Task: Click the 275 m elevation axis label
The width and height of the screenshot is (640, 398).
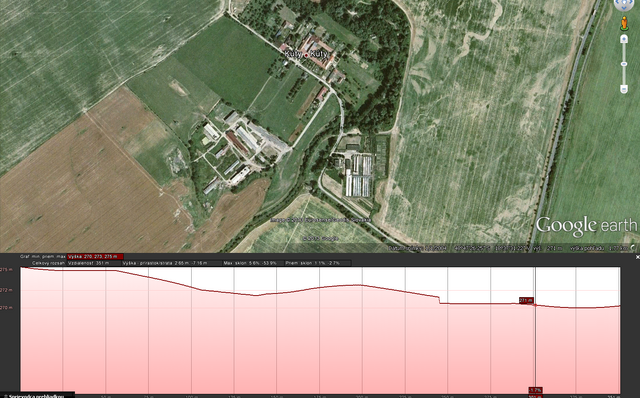Action: point(6,270)
